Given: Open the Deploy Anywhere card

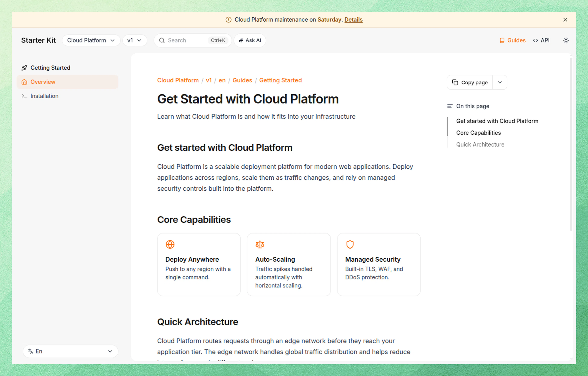Looking at the screenshot, I should click(x=199, y=264).
